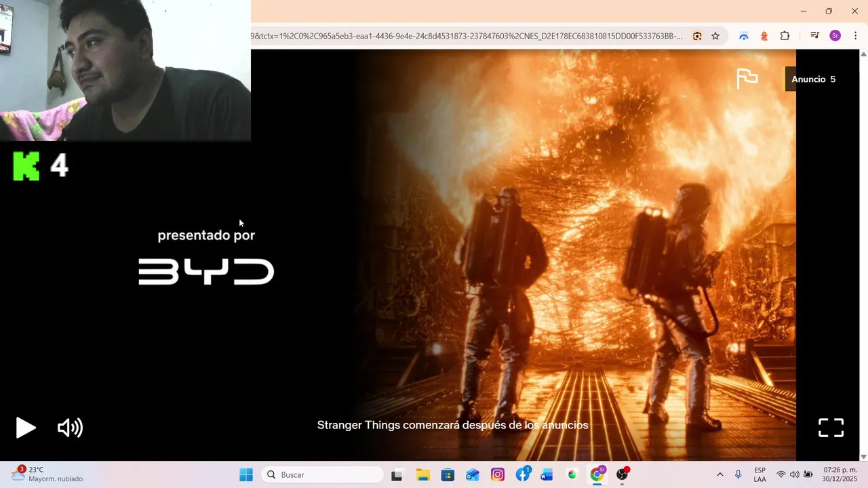Image resolution: width=868 pixels, height=488 pixels.
Task: Minimize the Chrome window
Action: (804, 12)
